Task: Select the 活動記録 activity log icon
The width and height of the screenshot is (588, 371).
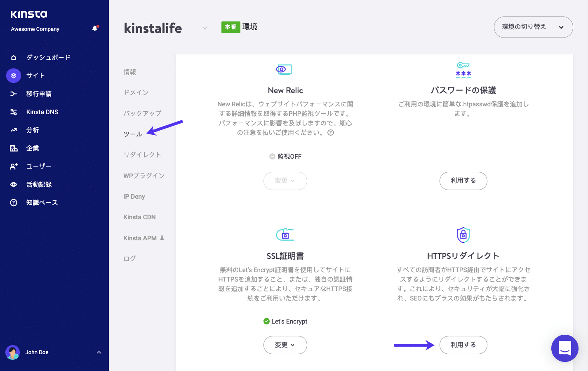Action: point(13,184)
